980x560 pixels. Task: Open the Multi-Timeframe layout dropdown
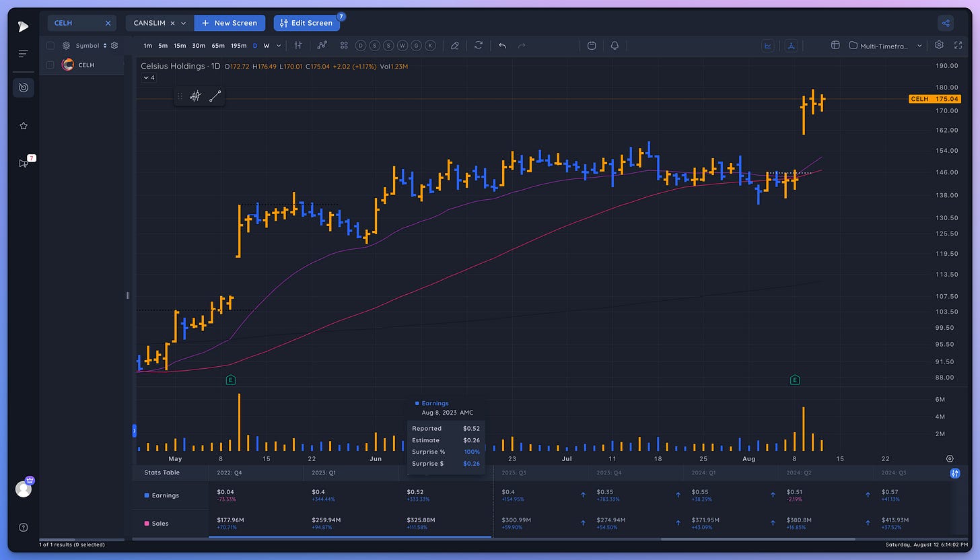point(885,46)
